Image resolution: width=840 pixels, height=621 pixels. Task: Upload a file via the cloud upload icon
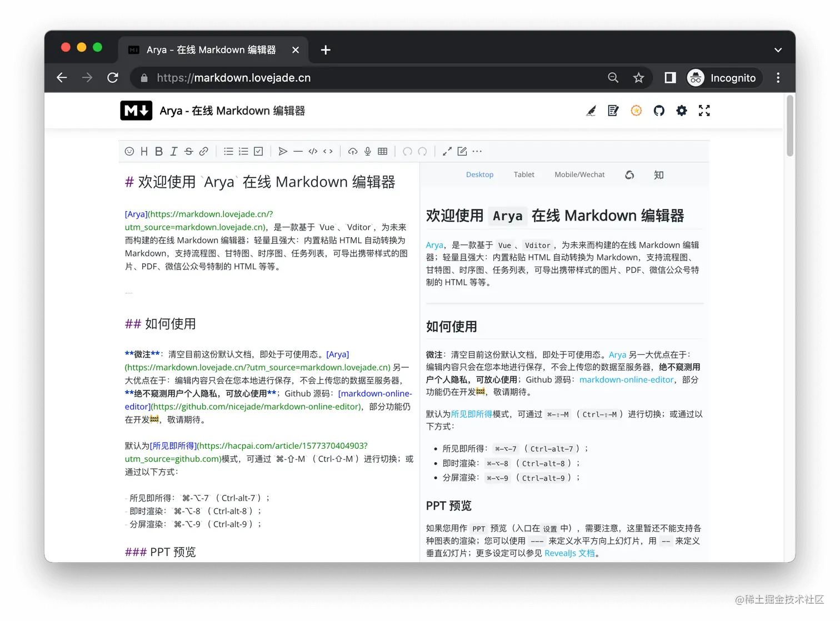click(x=353, y=151)
